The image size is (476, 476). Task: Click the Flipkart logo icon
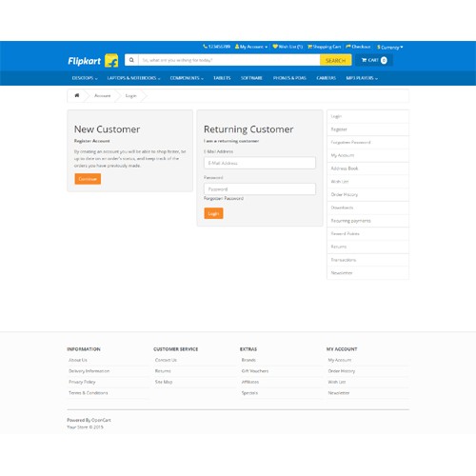pos(111,60)
